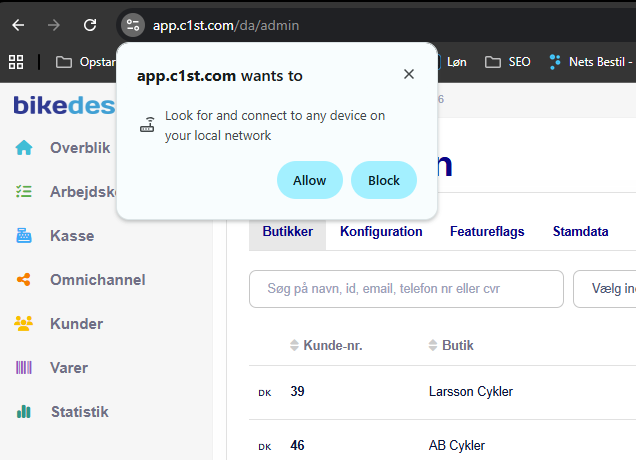This screenshot has width=636, height=460.
Task: Open the Stamdata tab
Action: (x=580, y=232)
